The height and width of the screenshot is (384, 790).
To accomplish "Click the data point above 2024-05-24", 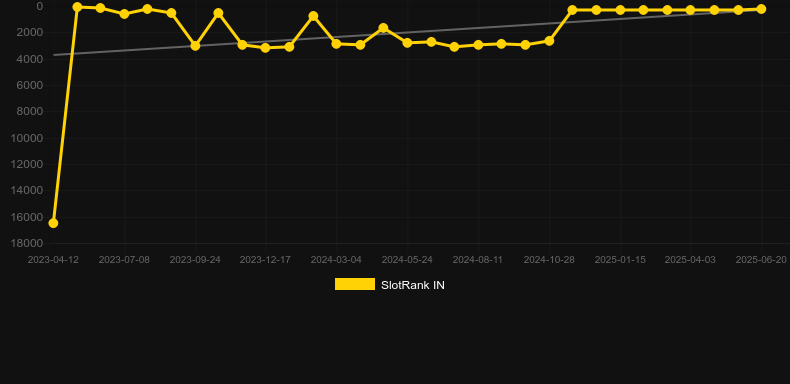I will click(407, 43).
